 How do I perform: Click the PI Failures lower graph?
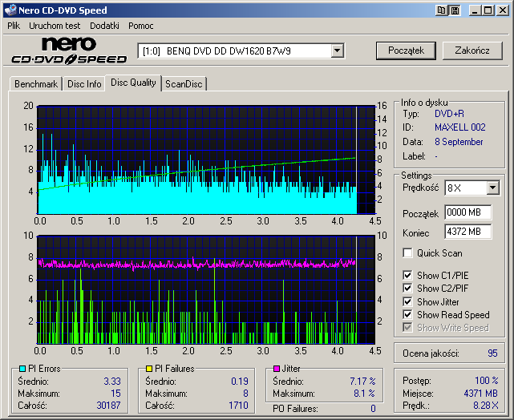[206, 289]
